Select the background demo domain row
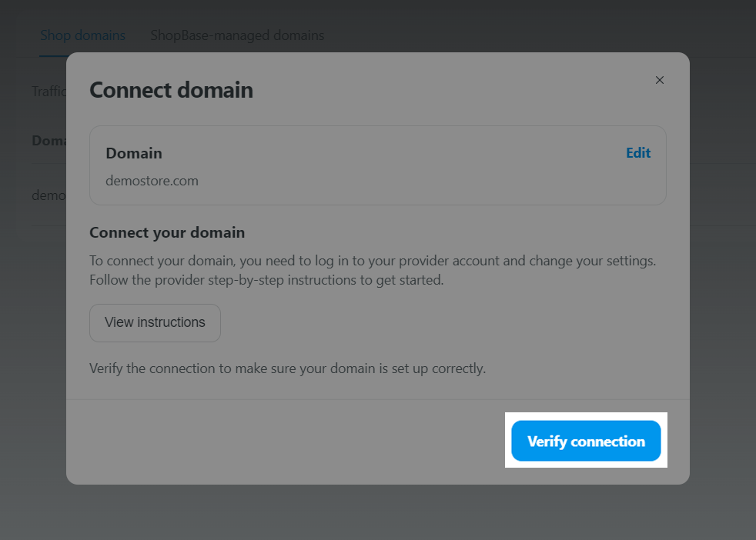The height and width of the screenshot is (540, 756). [x=48, y=195]
